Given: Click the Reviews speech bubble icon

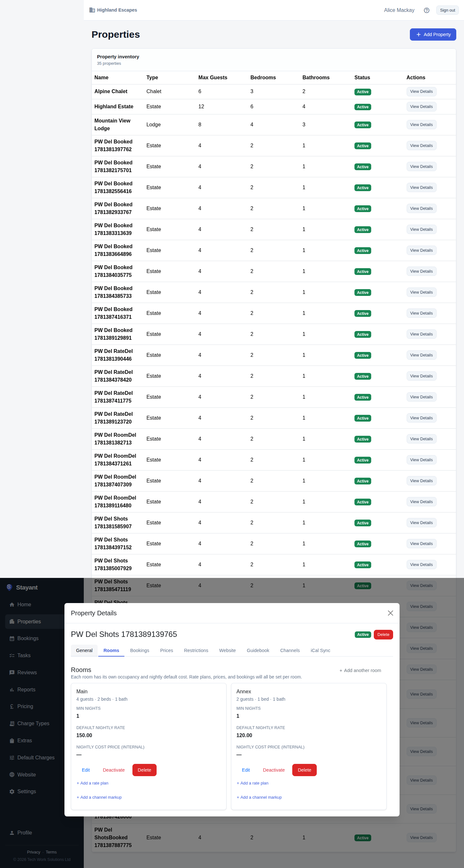Looking at the screenshot, I should click(x=12, y=673).
